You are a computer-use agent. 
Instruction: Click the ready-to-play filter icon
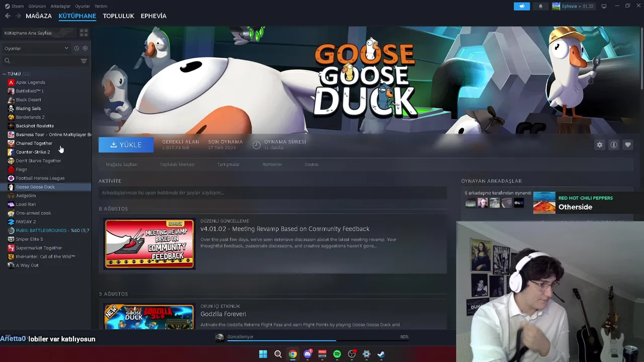(85, 48)
